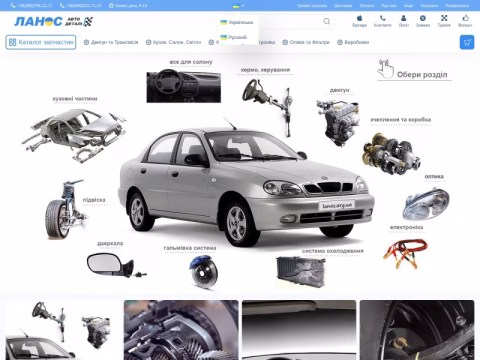Click the ЛАНОС Авто Деталі logo
Screen dimensions: 480x360
[53, 22]
